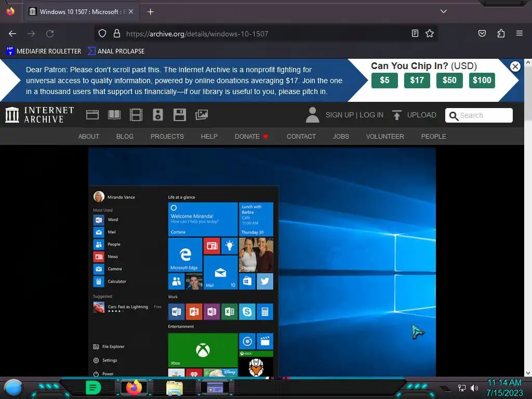Choose the $50 donation button

[x=449, y=81]
